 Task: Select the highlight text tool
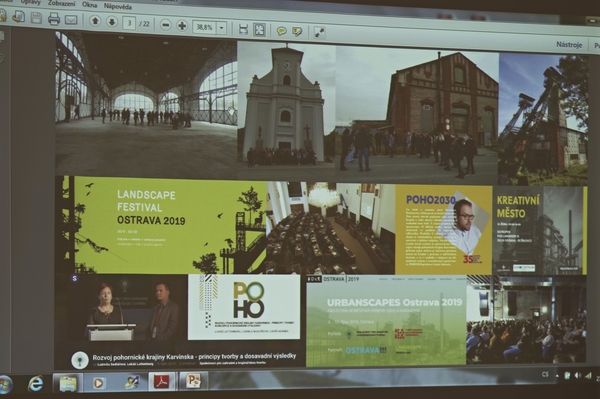[x=297, y=32]
